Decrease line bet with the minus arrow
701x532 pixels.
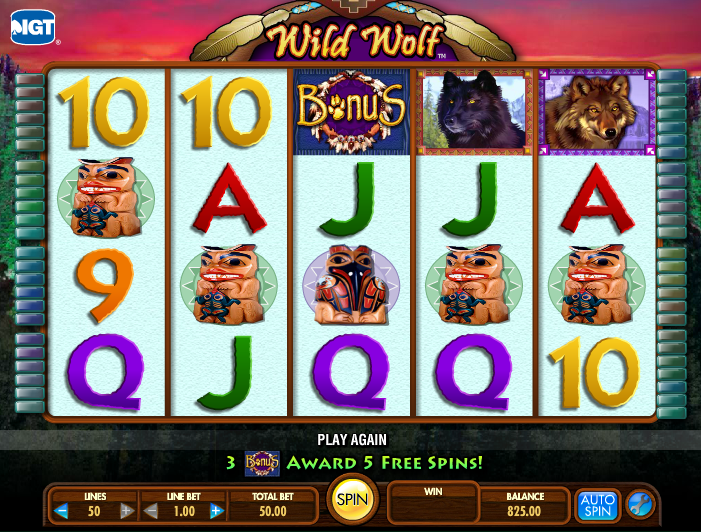point(151,511)
